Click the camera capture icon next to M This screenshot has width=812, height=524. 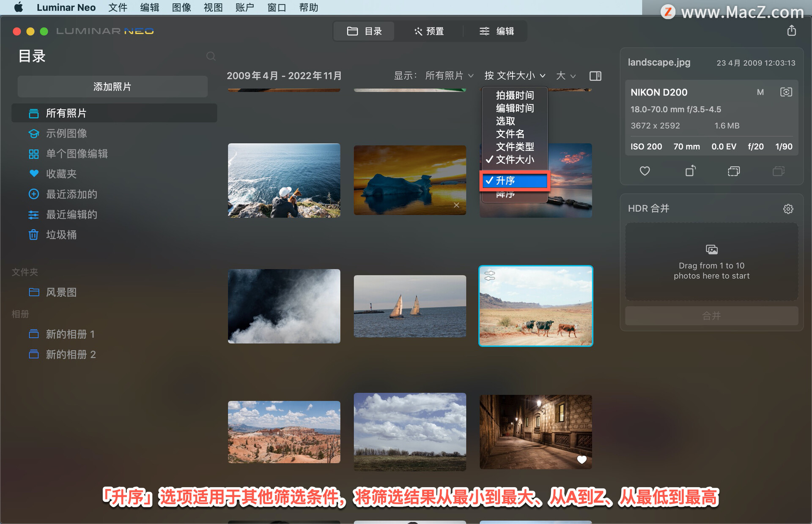pos(786,92)
